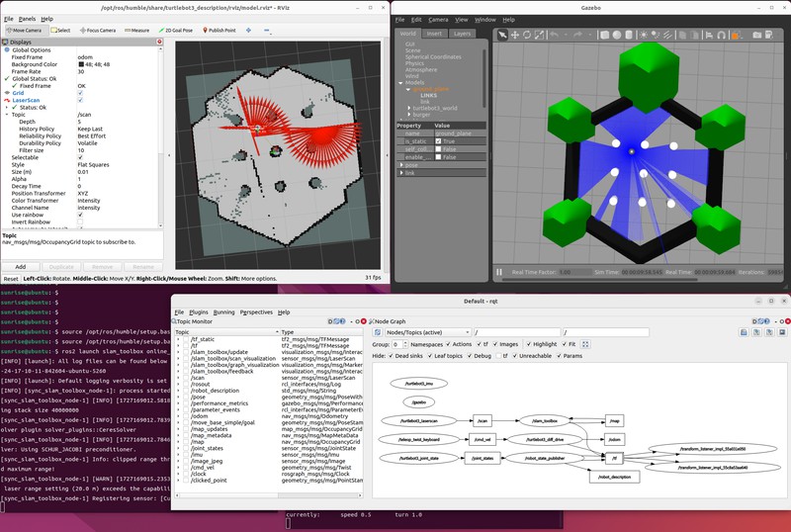Click the Background Color swatch
Image resolution: width=791 pixels, height=532 pixels.
81,64
